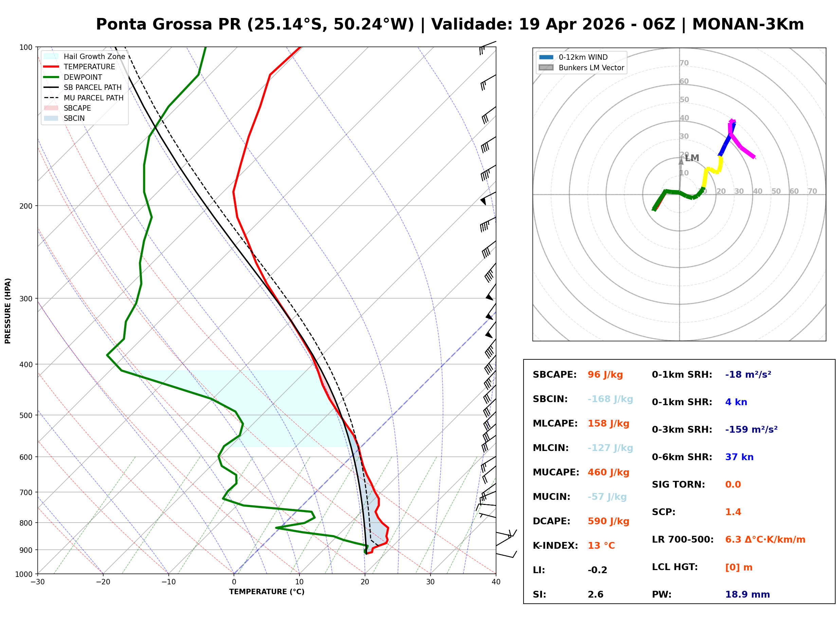The height and width of the screenshot is (621, 840).
Task: Click the SCP value 1.4
Action: click(x=733, y=512)
